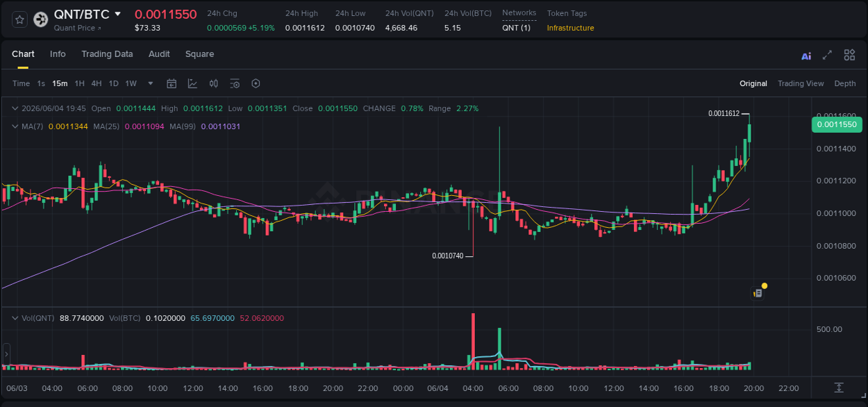
Task: Click the 24h Chg value +5.19%
Action: 261,28
